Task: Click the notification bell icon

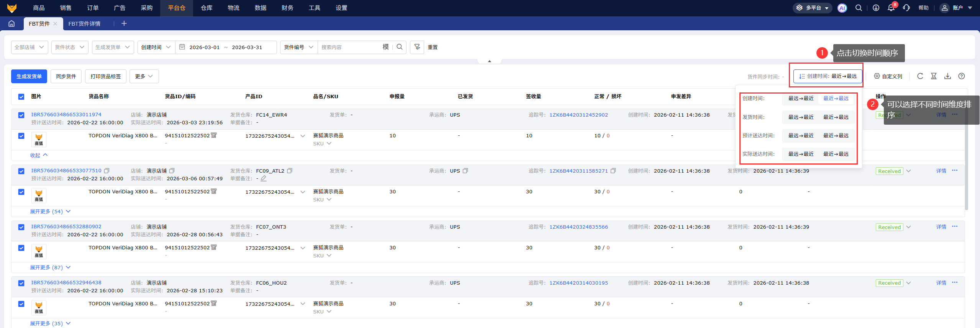Action: [891, 8]
